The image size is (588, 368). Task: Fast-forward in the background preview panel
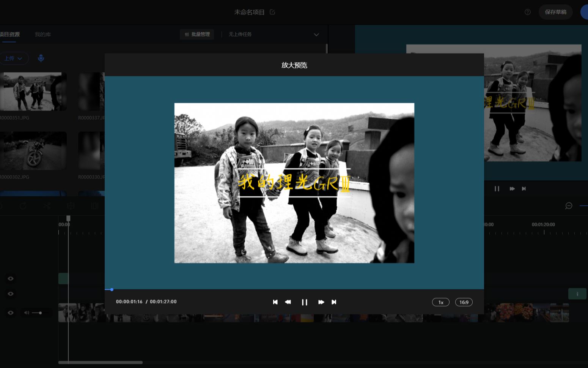coord(512,189)
